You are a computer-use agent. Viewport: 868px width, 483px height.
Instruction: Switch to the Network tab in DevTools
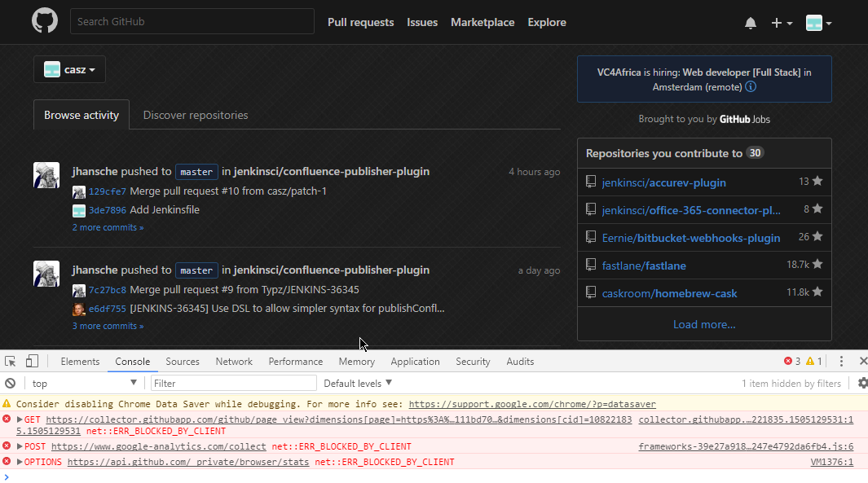tap(234, 361)
